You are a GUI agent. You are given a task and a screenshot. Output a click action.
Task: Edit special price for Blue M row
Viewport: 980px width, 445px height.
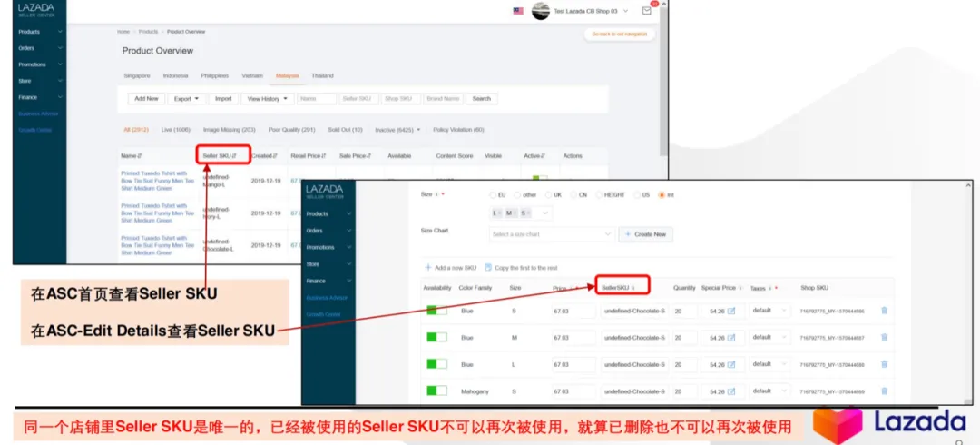pos(731,338)
